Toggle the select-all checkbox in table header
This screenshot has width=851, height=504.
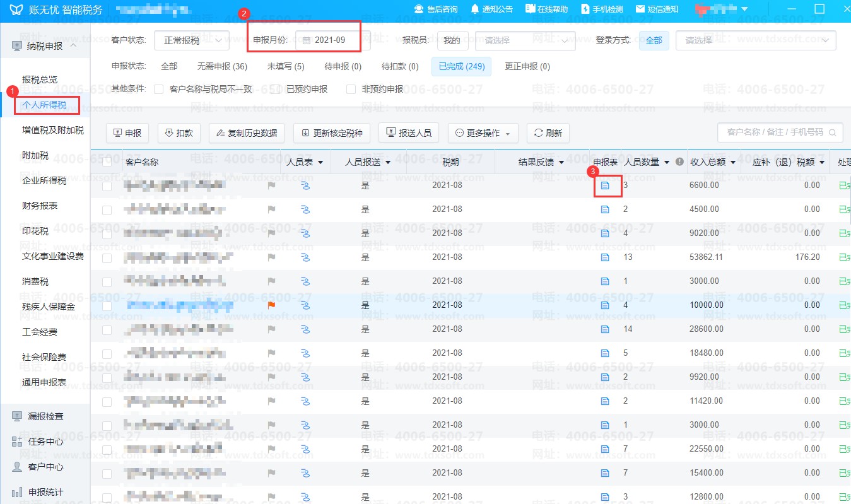click(107, 162)
